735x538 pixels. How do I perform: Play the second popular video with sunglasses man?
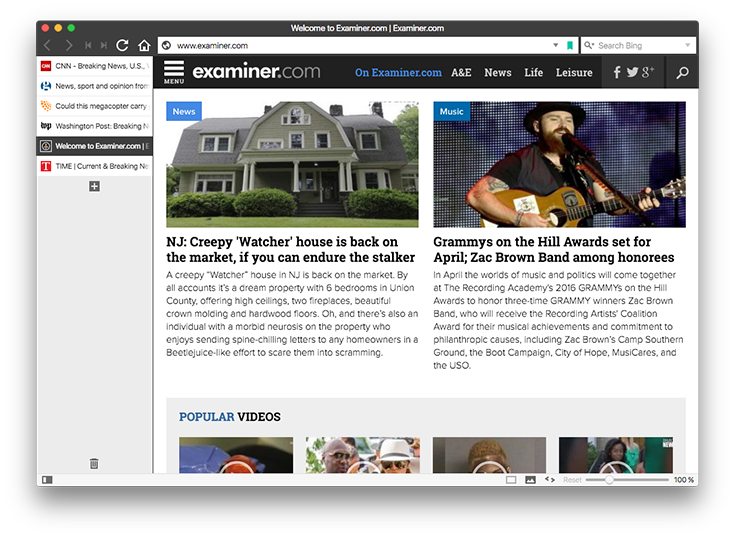(363, 455)
